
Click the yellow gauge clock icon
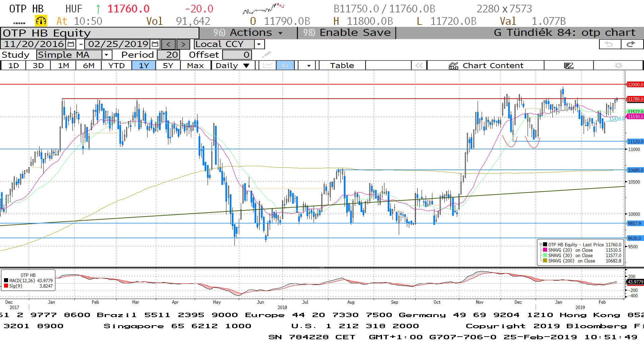point(41,21)
